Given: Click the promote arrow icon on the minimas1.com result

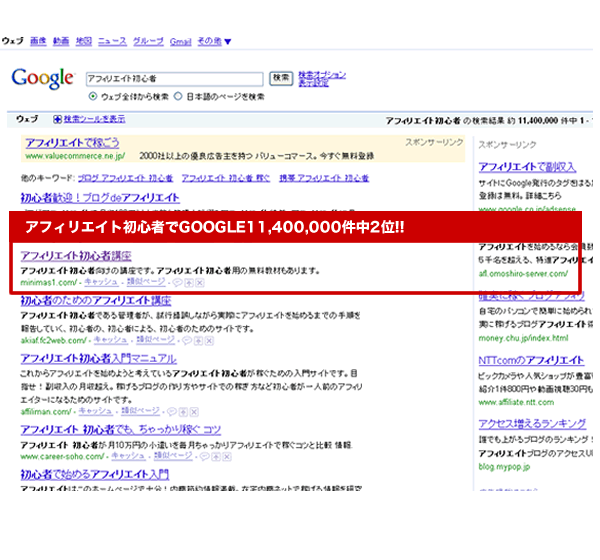Looking at the screenshot, I should (189, 283).
